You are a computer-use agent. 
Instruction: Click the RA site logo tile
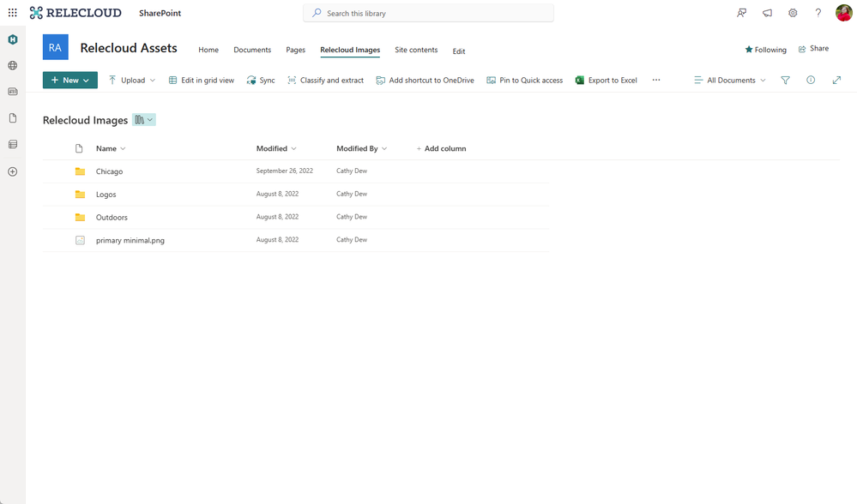point(55,47)
